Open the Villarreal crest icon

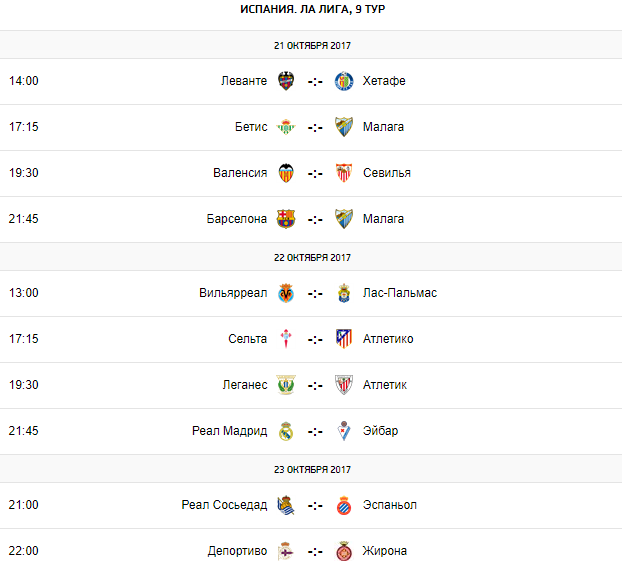(286, 293)
